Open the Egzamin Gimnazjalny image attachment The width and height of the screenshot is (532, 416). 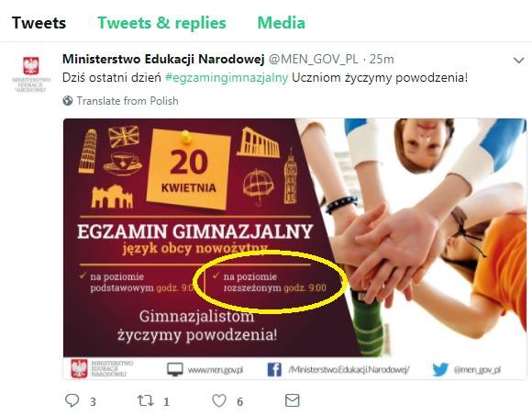[294, 249]
